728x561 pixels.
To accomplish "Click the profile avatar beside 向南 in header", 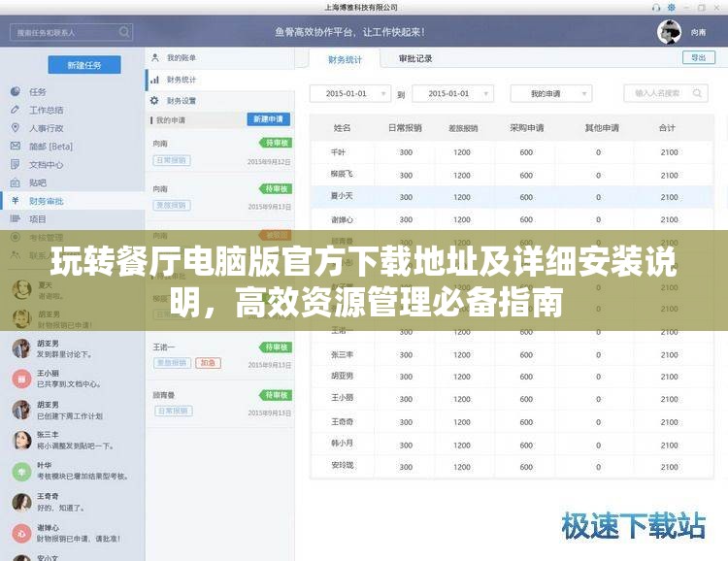I will [669, 32].
